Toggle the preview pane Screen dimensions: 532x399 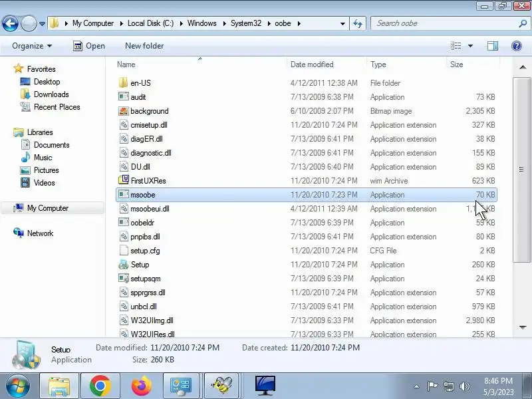[493, 46]
